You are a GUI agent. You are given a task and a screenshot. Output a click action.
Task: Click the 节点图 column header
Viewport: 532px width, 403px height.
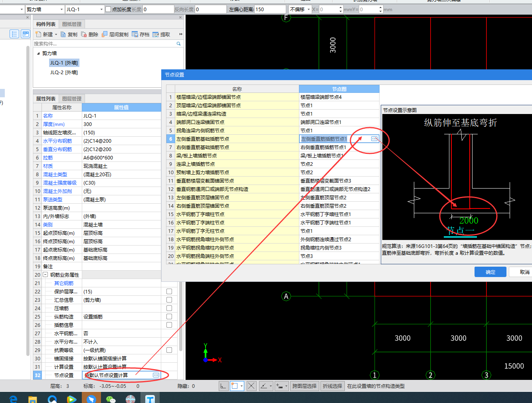pyautogui.click(x=339, y=89)
